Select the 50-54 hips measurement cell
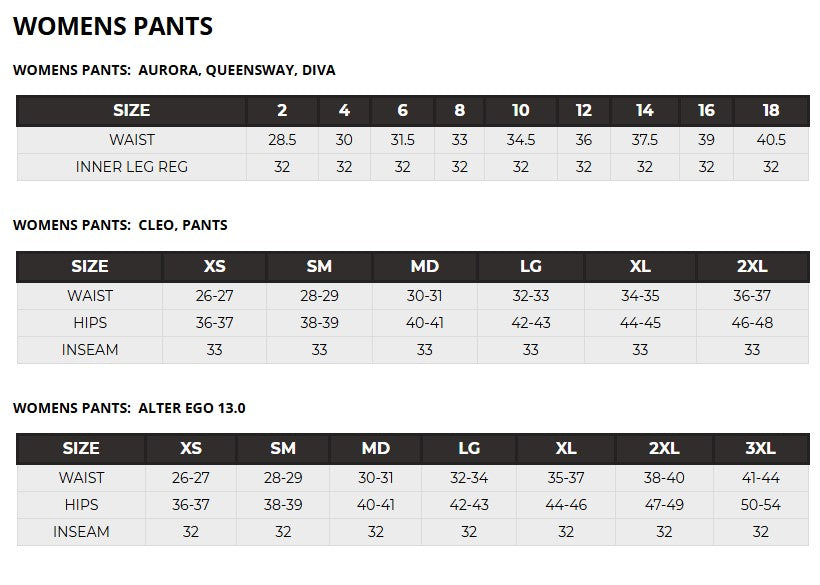Screen dimensions: 820x585 [760, 505]
